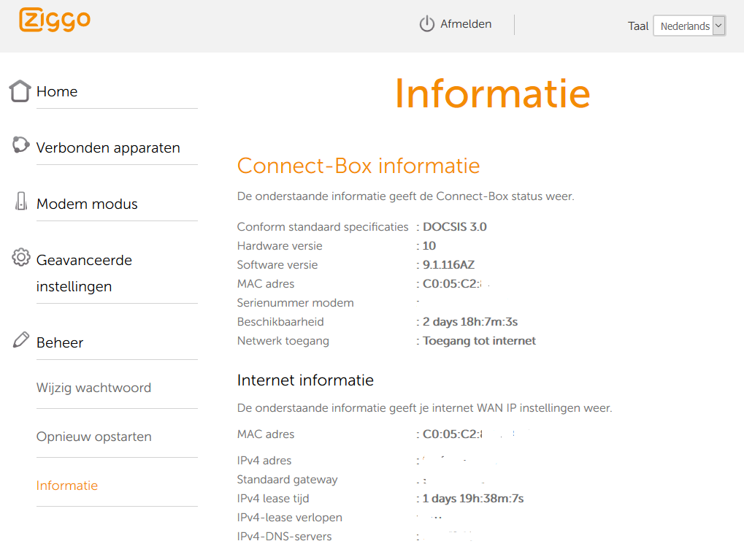Click the 'Standaard gateway' label
The image size is (744, 560).
[287, 479]
